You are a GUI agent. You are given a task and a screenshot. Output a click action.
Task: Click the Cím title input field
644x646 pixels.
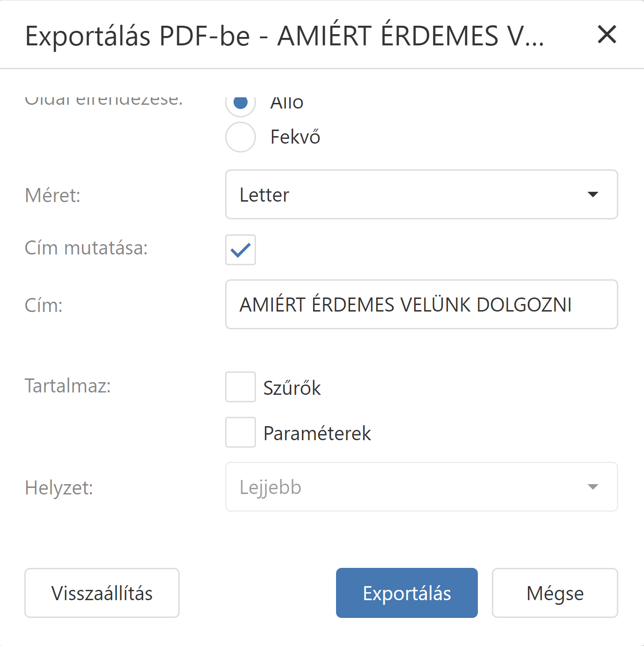click(421, 305)
